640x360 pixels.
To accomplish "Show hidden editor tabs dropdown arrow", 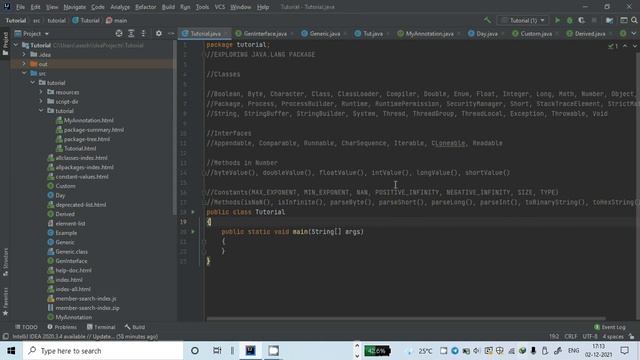I will (634, 33).
